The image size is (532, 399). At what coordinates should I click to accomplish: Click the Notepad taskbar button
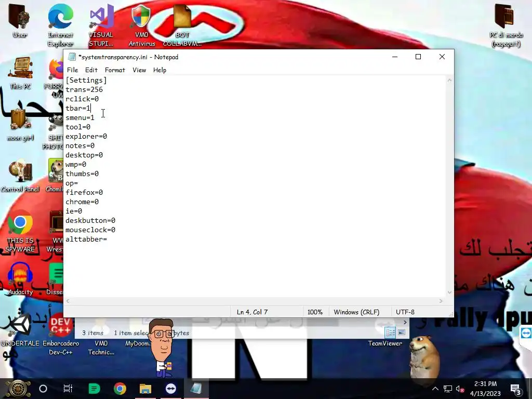point(196,389)
